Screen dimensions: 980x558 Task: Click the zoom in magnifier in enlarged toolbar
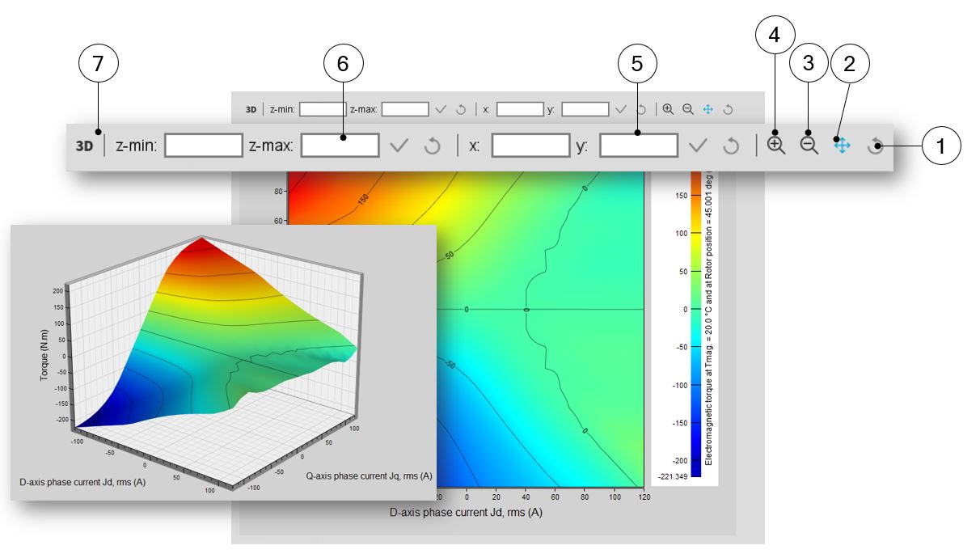[x=776, y=146]
